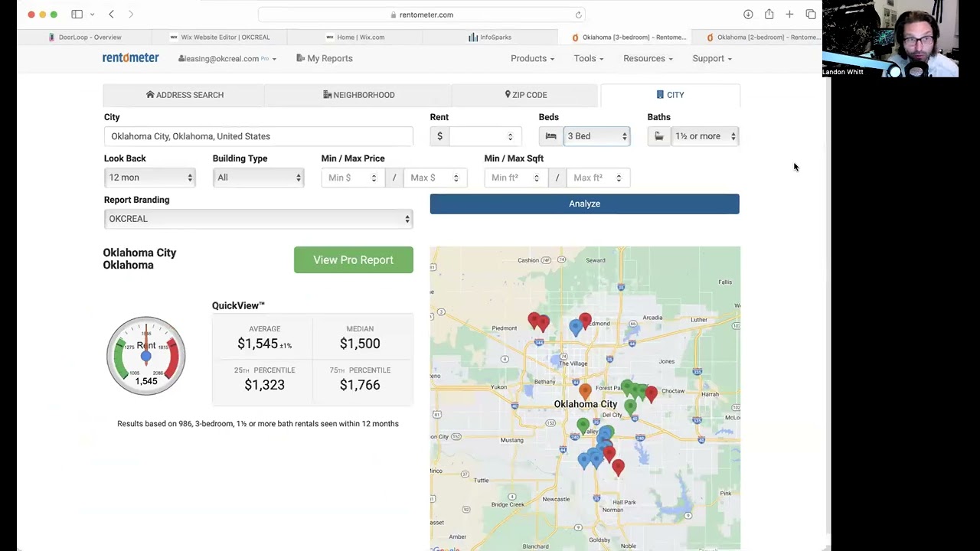
Task: Click into the City input field
Action: pos(258,136)
